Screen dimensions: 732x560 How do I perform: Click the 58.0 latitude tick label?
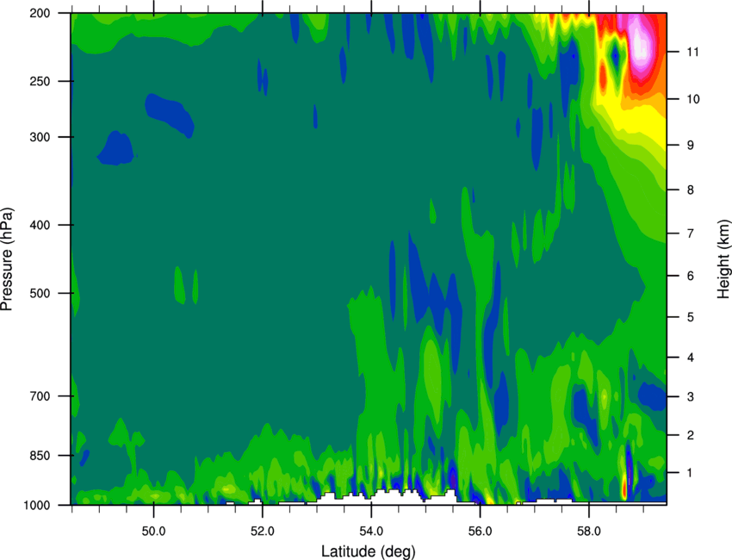click(589, 531)
